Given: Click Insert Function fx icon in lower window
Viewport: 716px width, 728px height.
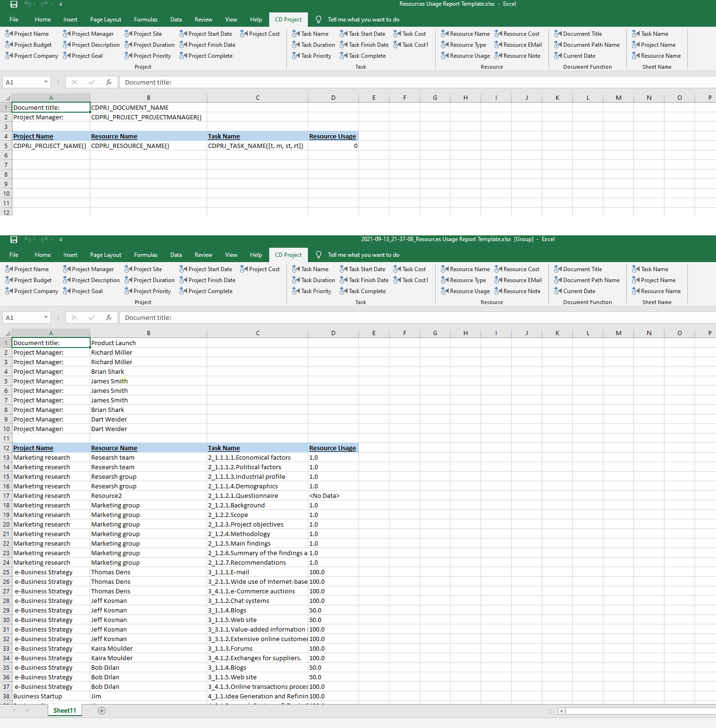Looking at the screenshot, I should click(x=109, y=317).
